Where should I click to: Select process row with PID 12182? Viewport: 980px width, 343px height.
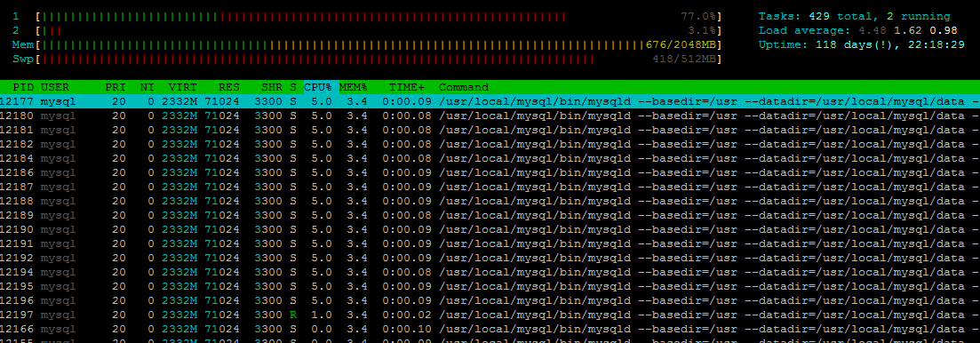(490, 144)
